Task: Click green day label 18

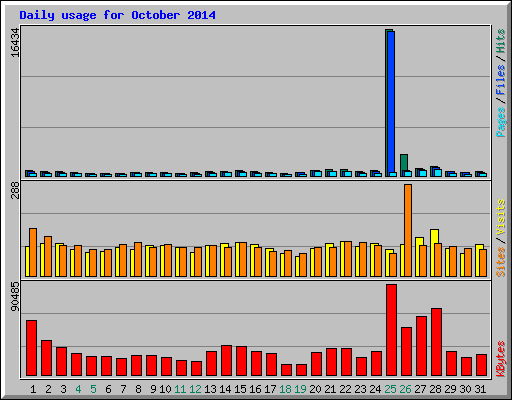Action: [285, 389]
